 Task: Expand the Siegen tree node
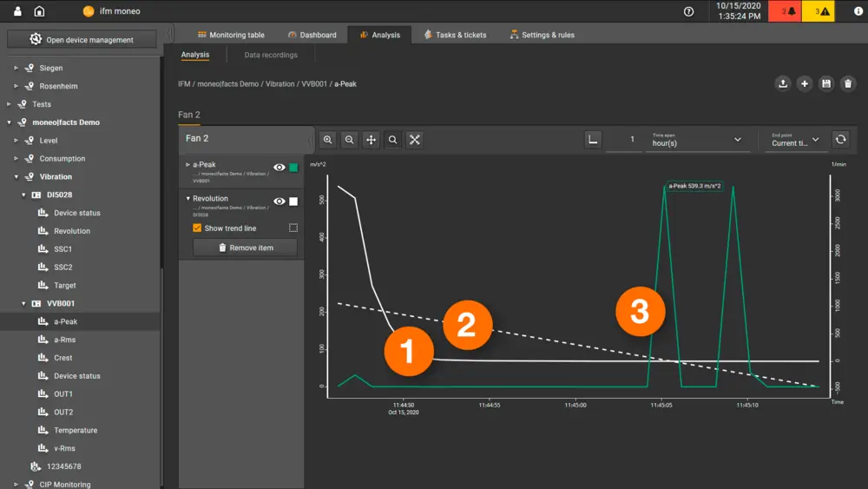click(16, 68)
